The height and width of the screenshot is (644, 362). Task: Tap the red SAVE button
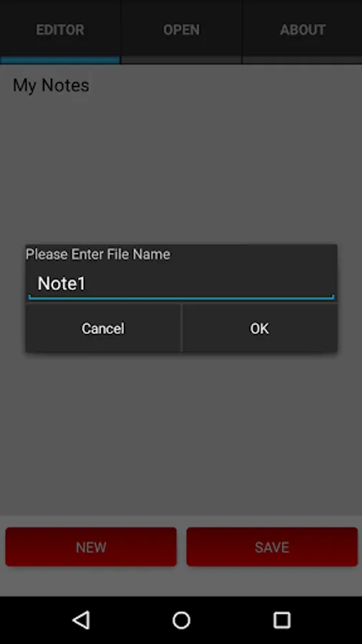coord(272,547)
